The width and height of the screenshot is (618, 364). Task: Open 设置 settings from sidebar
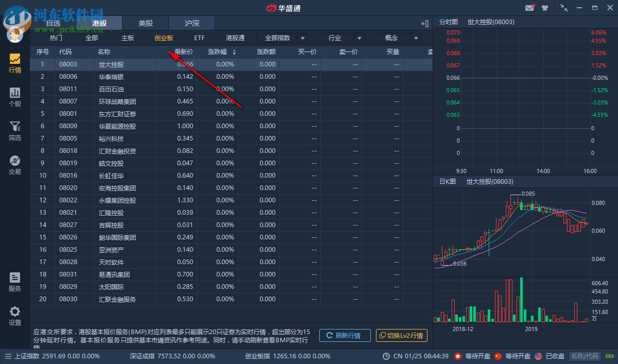tap(15, 315)
